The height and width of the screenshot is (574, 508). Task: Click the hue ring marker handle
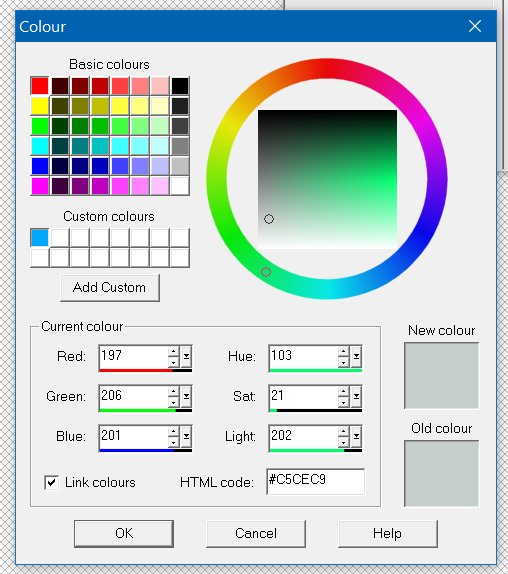point(266,272)
